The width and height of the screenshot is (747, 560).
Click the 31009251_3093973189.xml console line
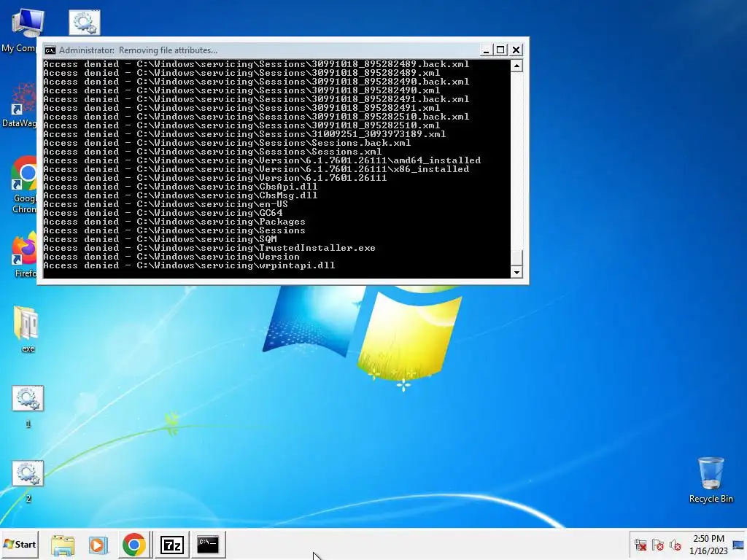click(244, 134)
